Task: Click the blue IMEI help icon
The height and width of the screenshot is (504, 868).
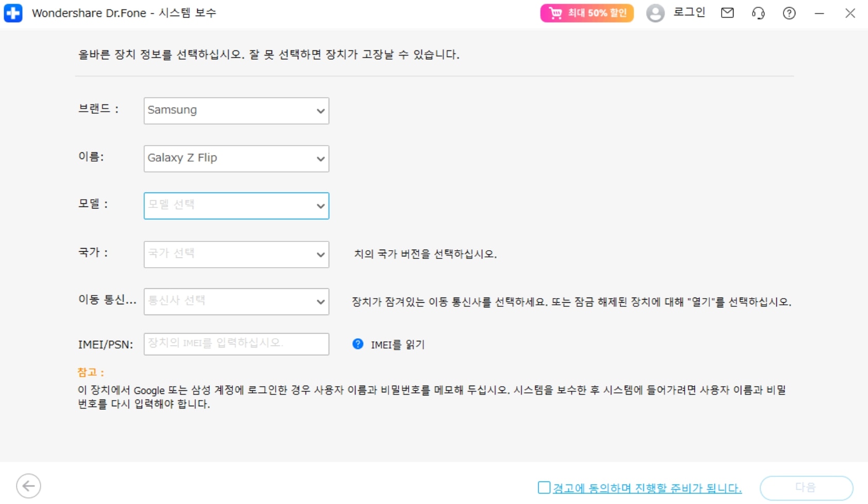Action: [358, 344]
